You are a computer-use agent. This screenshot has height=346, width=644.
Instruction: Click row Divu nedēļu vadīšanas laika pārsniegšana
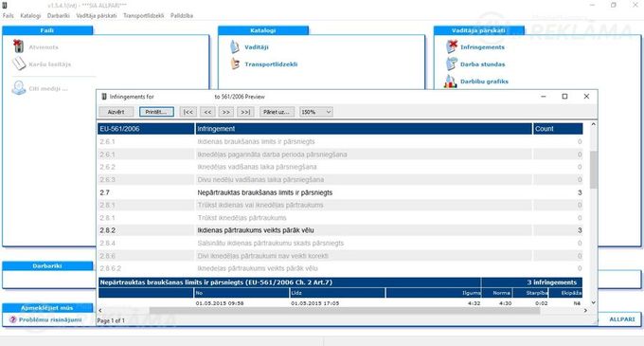pyautogui.click(x=340, y=179)
